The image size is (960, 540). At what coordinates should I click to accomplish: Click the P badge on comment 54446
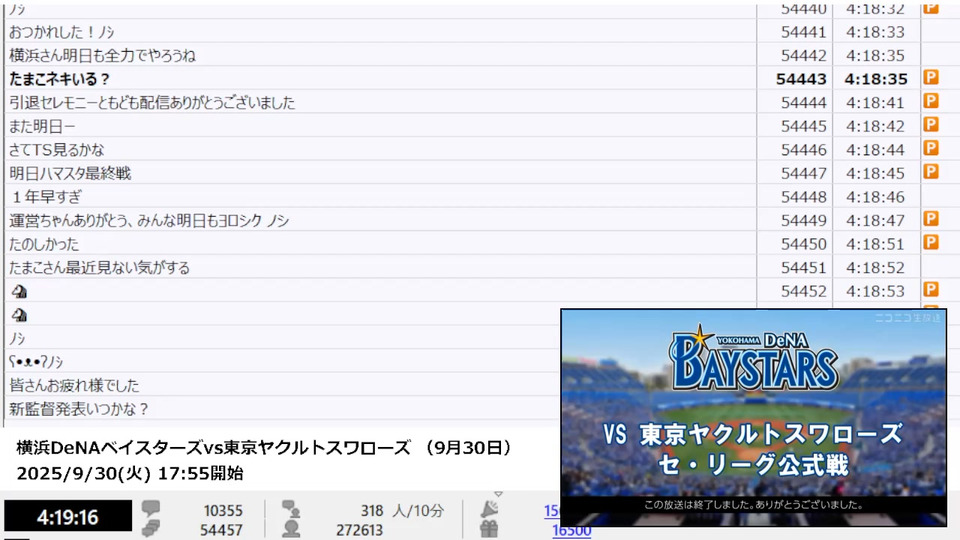[931, 148]
